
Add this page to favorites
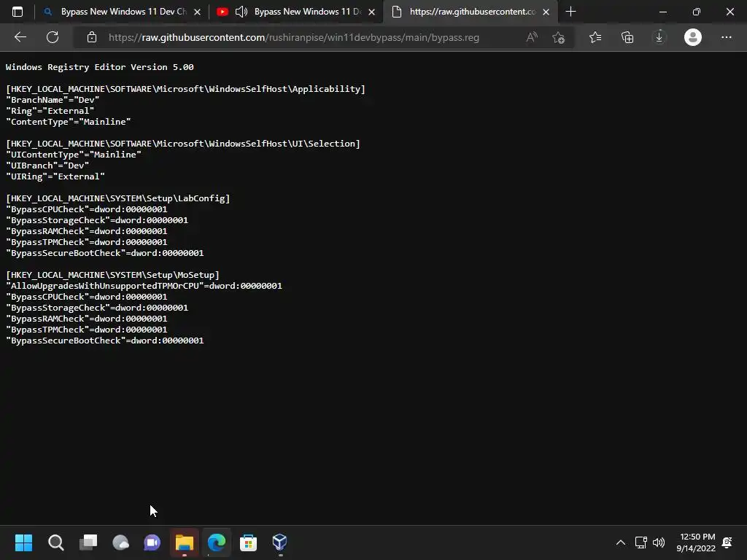point(558,37)
